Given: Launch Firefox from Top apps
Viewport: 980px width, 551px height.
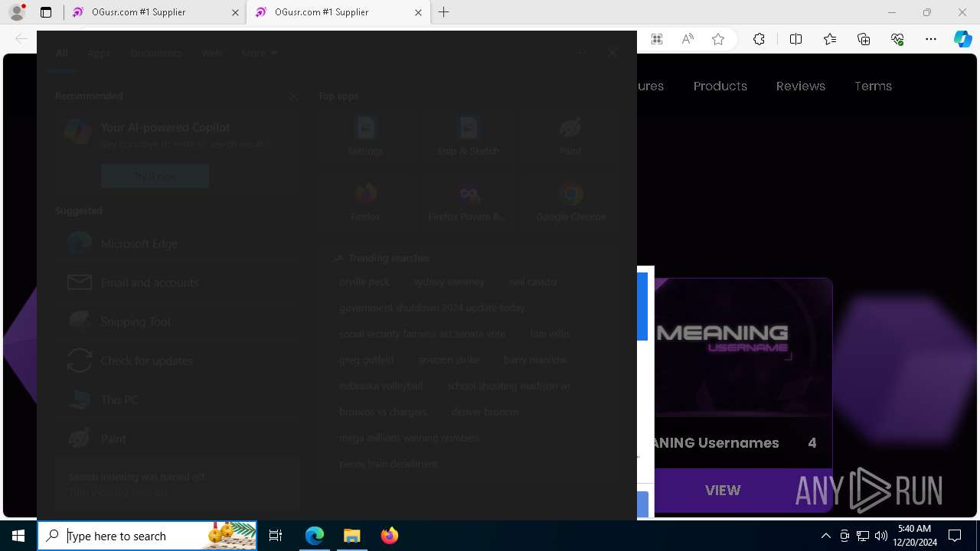Looking at the screenshot, I should click(x=366, y=202).
